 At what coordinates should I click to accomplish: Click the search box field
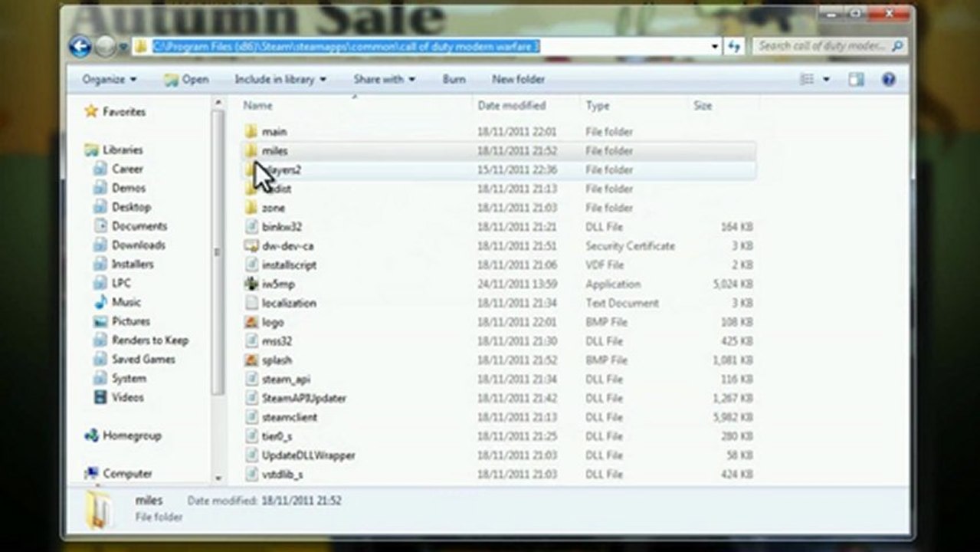pos(829,46)
